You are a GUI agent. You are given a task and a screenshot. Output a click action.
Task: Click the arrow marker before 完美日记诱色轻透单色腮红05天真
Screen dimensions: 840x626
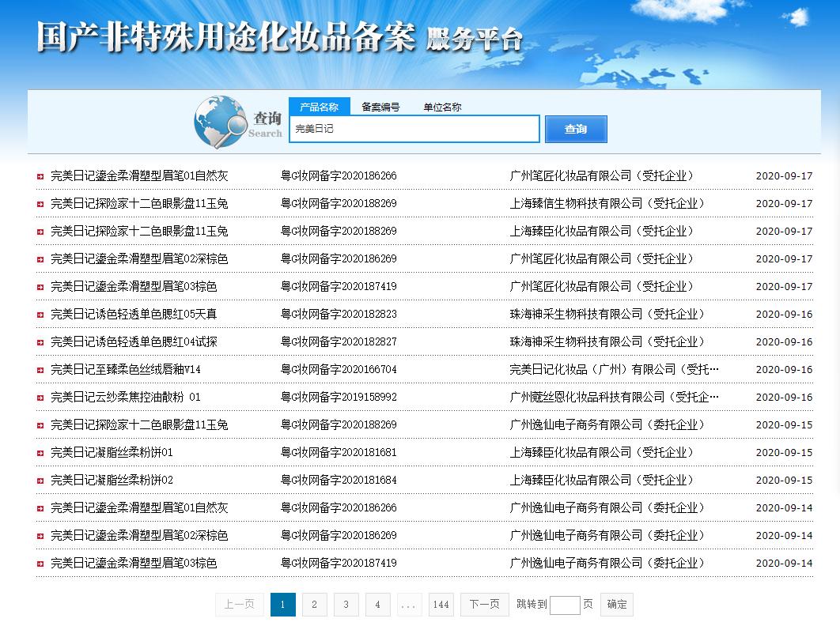tap(40, 314)
